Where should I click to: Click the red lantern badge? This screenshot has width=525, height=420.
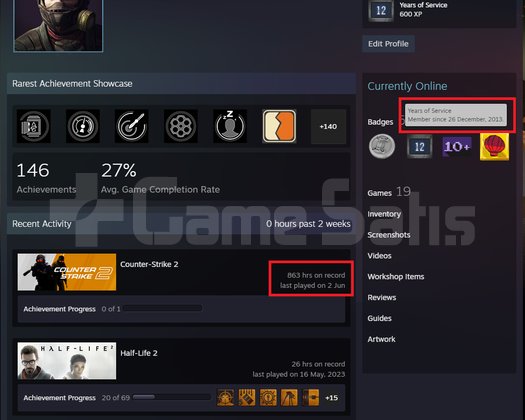point(495,147)
